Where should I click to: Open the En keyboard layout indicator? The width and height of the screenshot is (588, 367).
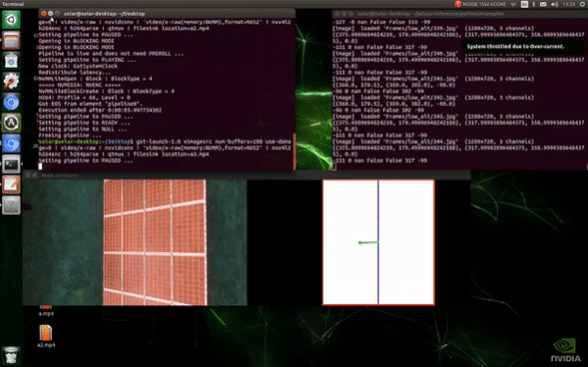pyautogui.click(x=524, y=4)
